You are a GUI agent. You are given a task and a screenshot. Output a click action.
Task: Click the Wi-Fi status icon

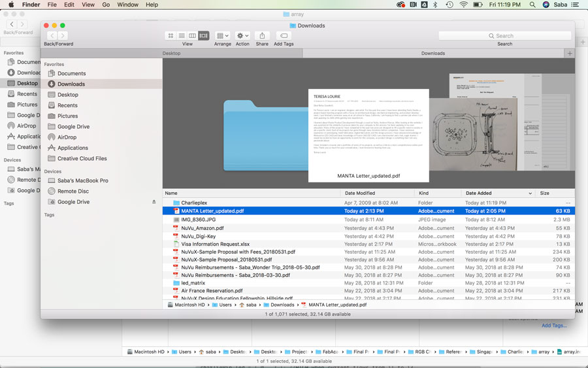[x=464, y=5]
